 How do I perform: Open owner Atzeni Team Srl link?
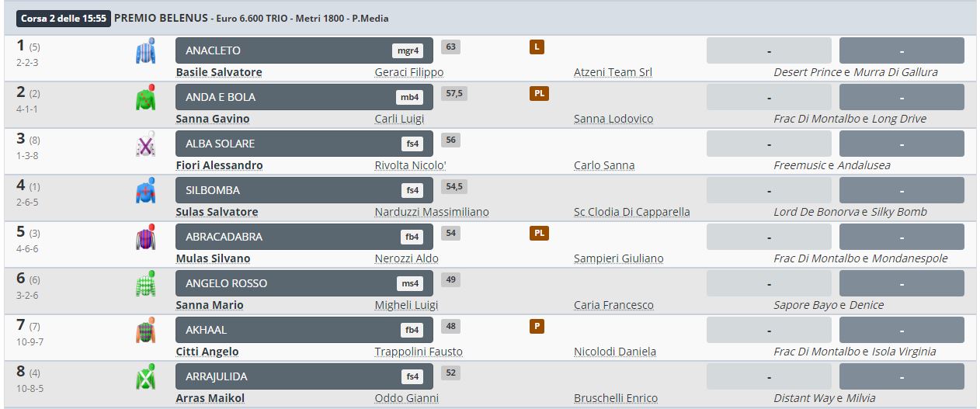point(613,72)
